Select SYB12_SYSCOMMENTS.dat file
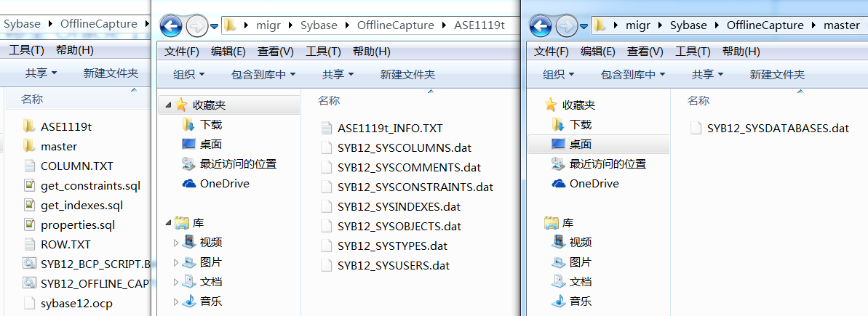 pyautogui.click(x=402, y=167)
